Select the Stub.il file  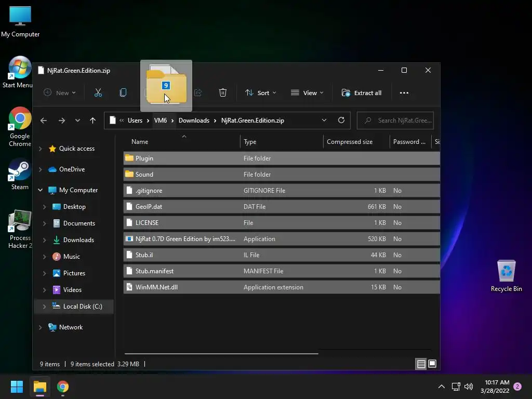tap(282, 255)
